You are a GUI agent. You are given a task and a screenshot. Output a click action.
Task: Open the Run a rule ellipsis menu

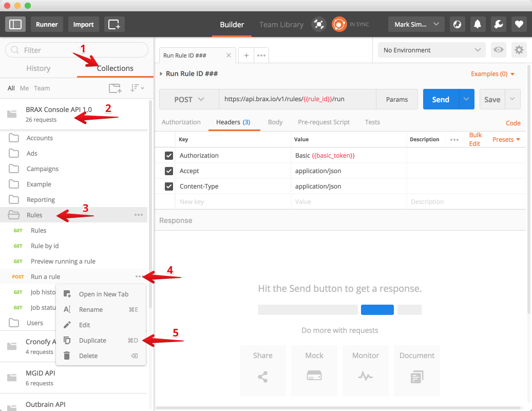138,276
